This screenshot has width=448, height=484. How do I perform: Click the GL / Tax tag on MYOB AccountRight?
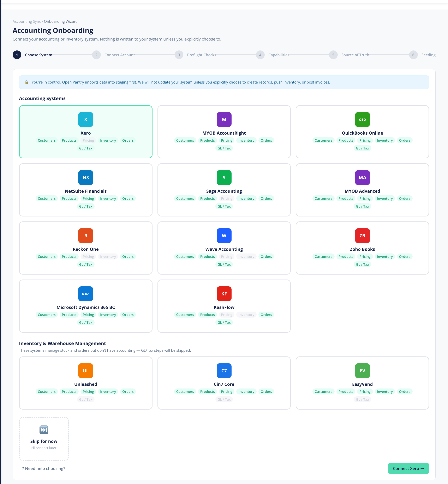point(224,148)
